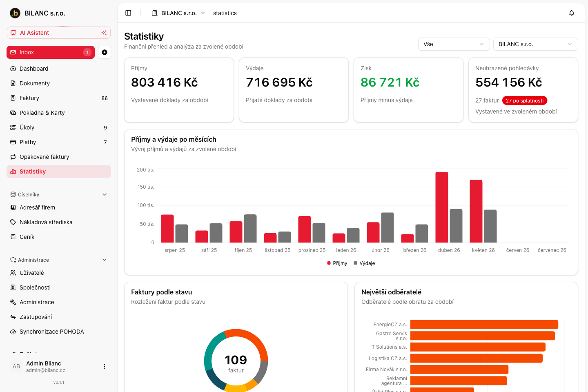The height and width of the screenshot is (392, 588).
Task: Click the statistics breadcrumb text
Action: 225,13
